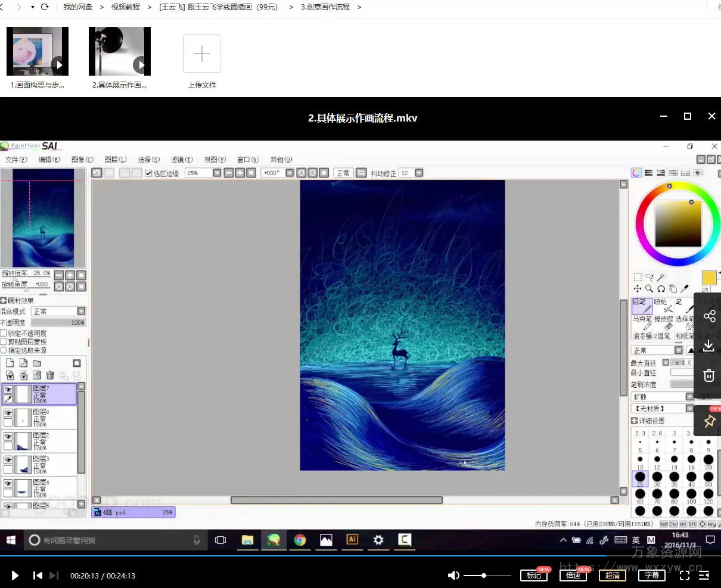721x588 pixels.
Task: Click the undo arrow in toolbar
Action: pos(97,173)
